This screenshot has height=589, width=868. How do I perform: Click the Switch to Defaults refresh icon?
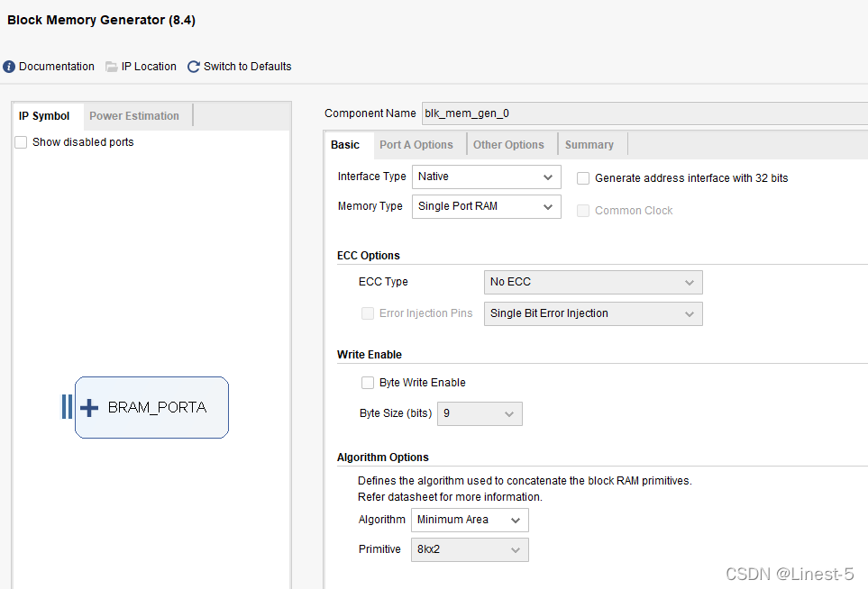(193, 67)
